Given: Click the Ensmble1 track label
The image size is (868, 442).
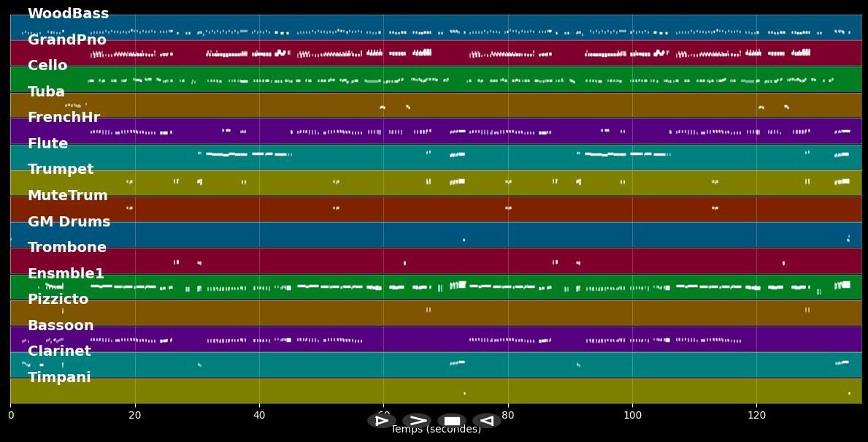Looking at the screenshot, I should [x=66, y=274].
